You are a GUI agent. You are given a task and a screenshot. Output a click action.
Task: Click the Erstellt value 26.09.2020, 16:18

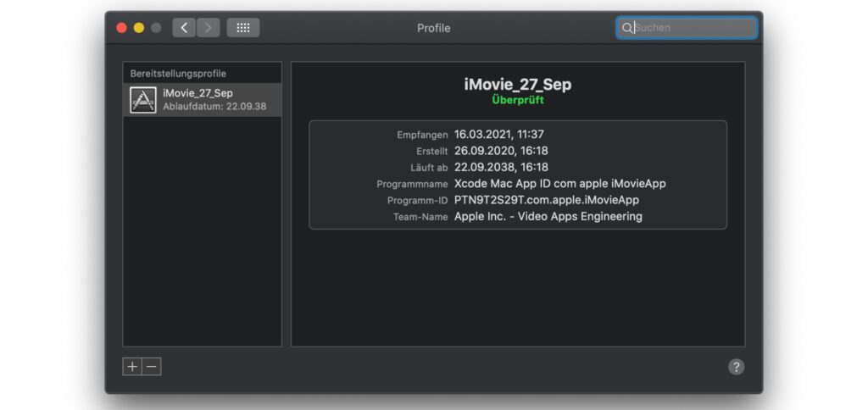(501, 151)
